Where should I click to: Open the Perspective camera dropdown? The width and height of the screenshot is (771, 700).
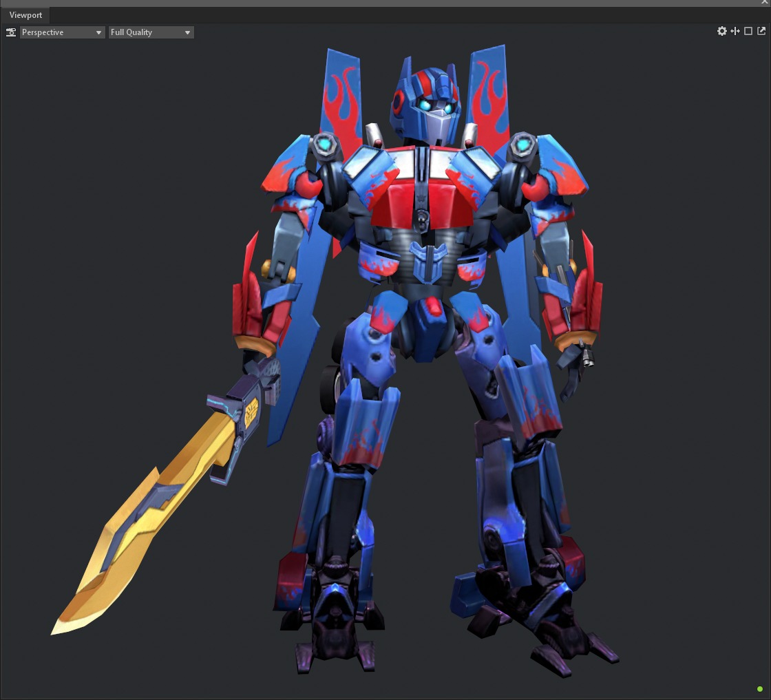[x=62, y=32]
